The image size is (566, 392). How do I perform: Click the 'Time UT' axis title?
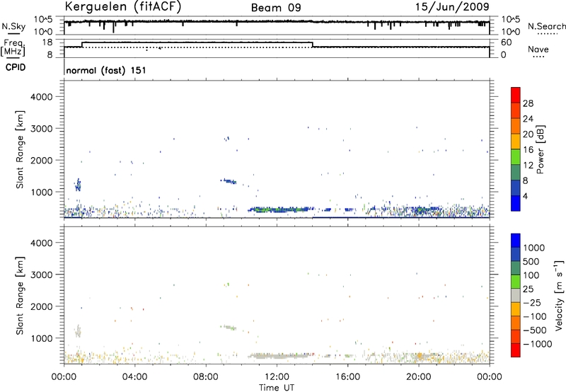click(277, 388)
